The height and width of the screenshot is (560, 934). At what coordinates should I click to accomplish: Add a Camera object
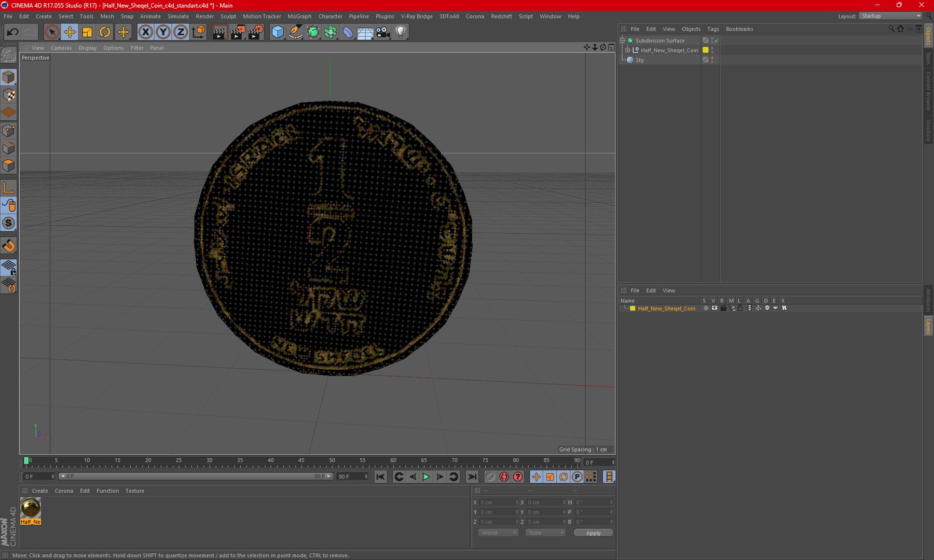[x=383, y=32]
